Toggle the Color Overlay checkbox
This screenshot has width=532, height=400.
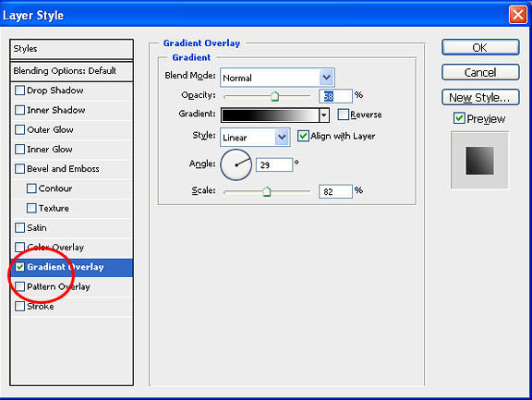[x=19, y=248]
